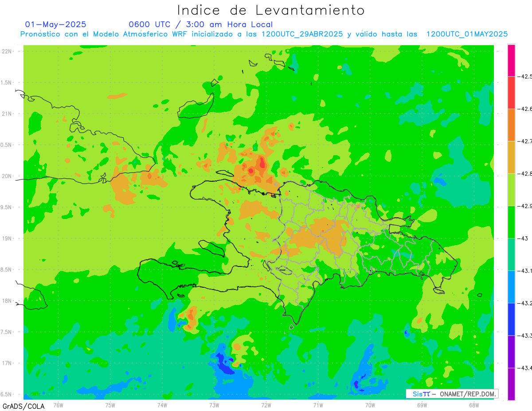The height and width of the screenshot is (411, 532).
Task: Select the "17N" latitude label
Action: pos(7,363)
